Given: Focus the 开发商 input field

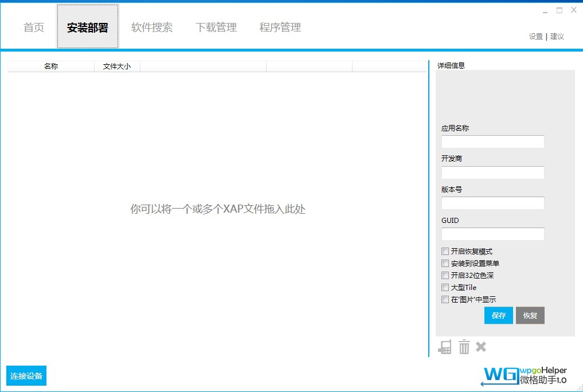Looking at the screenshot, I should (x=492, y=173).
